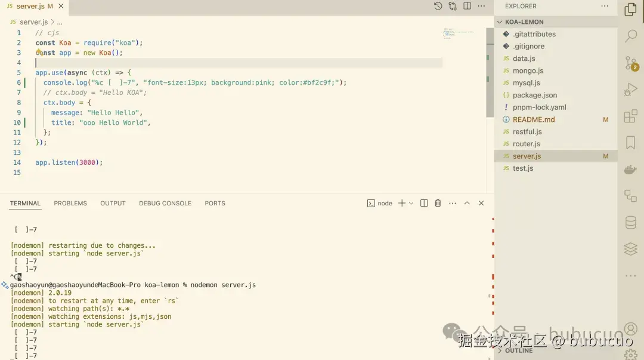
Task: Open Run and Debug view
Action: click(630, 90)
